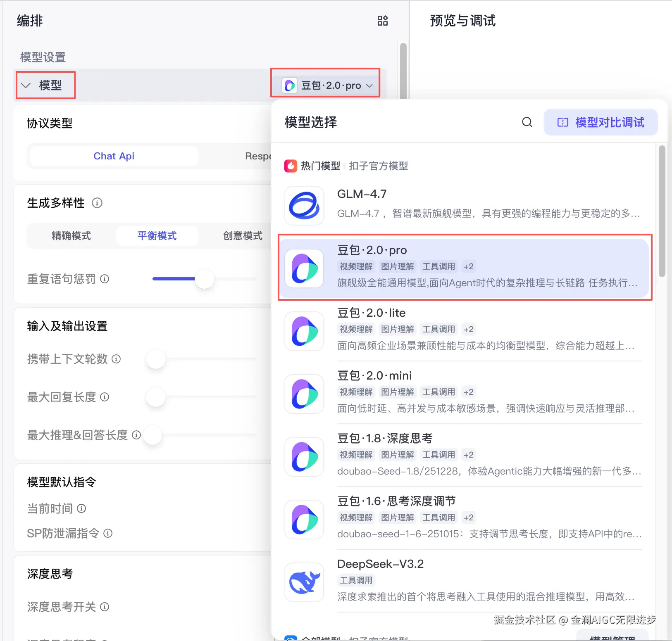Screen dimensions: 672x641
Task: Click the grid layout icon beside 编排
Action: click(x=383, y=21)
